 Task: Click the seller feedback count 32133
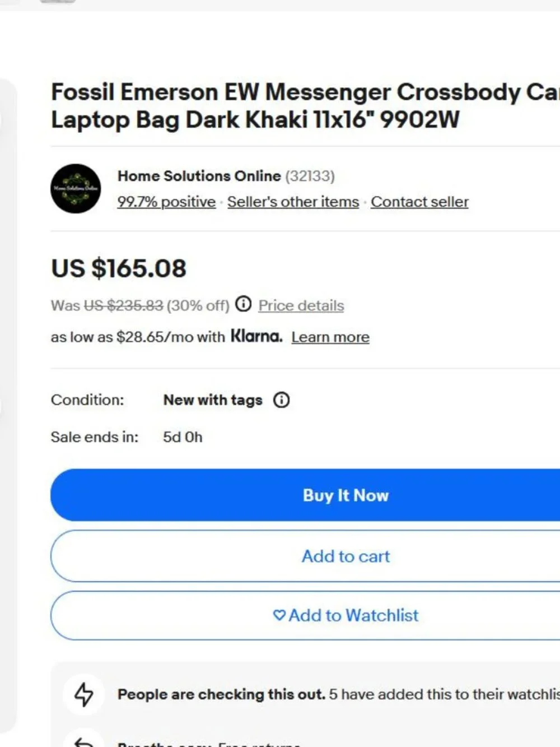pos(310,176)
